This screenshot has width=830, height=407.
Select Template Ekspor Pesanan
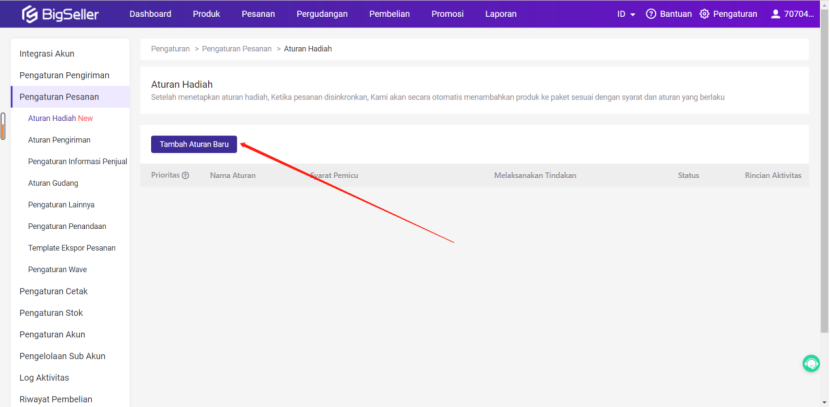[x=69, y=248]
